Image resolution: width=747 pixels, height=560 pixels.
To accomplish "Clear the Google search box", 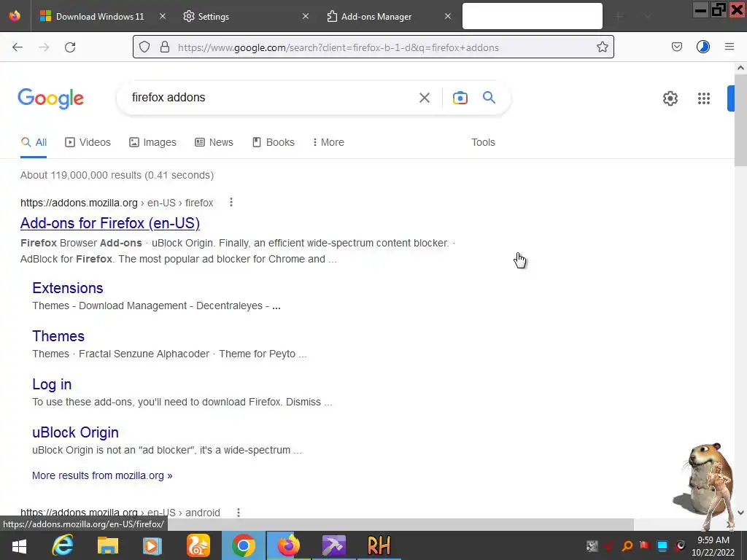I will coord(424,98).
